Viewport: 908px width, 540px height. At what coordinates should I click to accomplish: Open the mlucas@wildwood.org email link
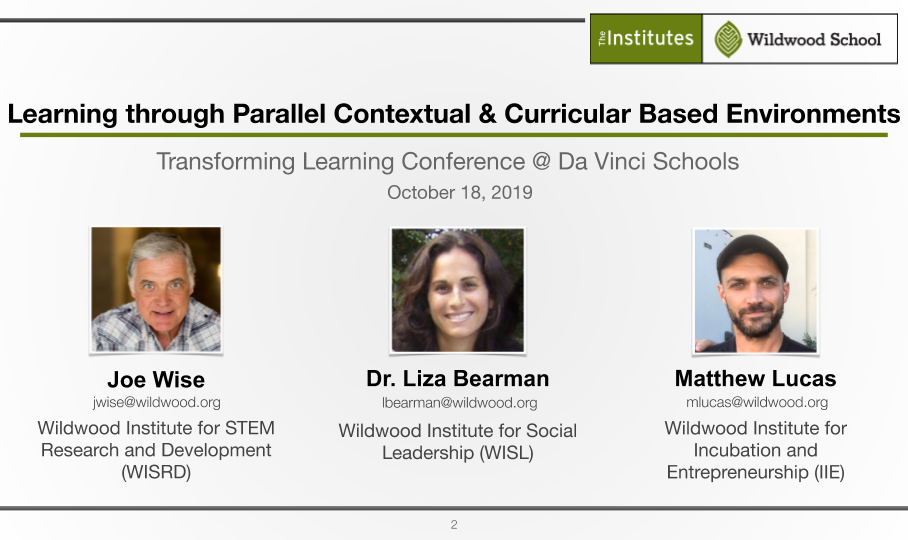click(x=757, y=402)
